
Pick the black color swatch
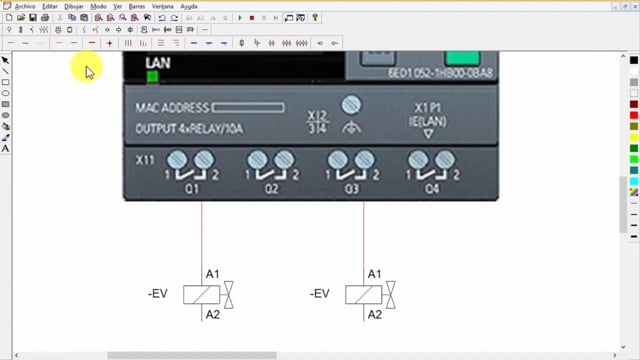[634, 60]
